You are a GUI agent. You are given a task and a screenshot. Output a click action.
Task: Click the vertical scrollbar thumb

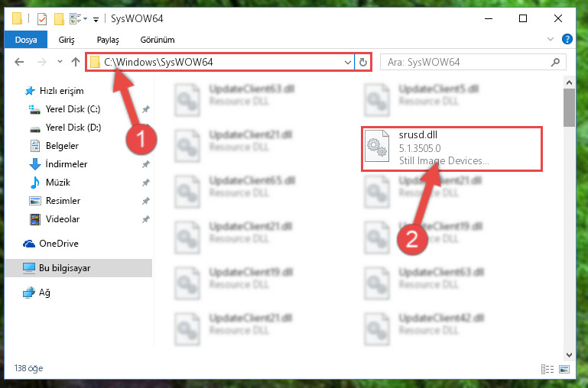point(569,108)
